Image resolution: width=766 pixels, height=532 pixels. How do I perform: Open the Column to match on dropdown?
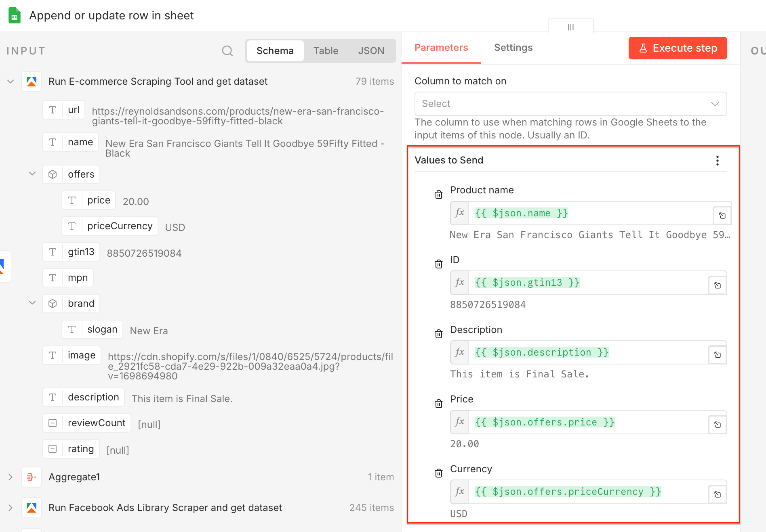(570, 104)
